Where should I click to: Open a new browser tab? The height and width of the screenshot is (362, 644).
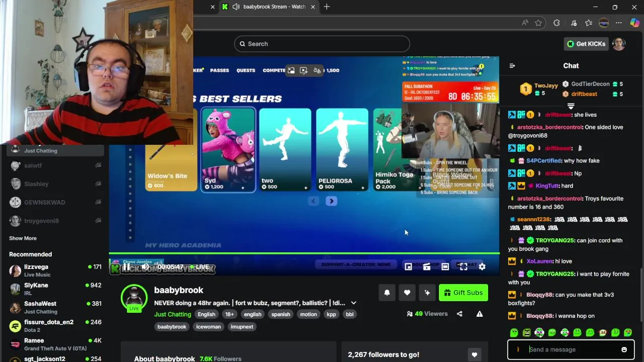327,7
